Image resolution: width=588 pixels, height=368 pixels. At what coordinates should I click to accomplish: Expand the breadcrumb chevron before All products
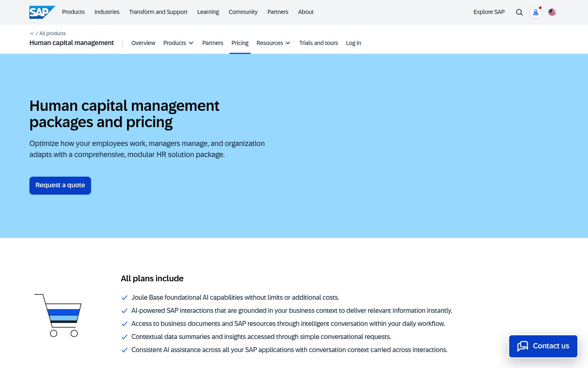tap(32, 34)
